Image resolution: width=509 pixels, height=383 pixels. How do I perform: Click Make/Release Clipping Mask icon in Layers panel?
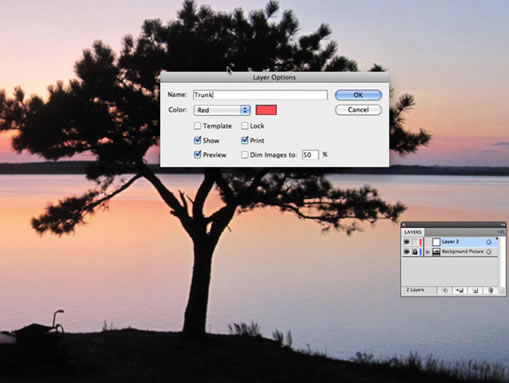pyautogui.click(x=445, y=290)
